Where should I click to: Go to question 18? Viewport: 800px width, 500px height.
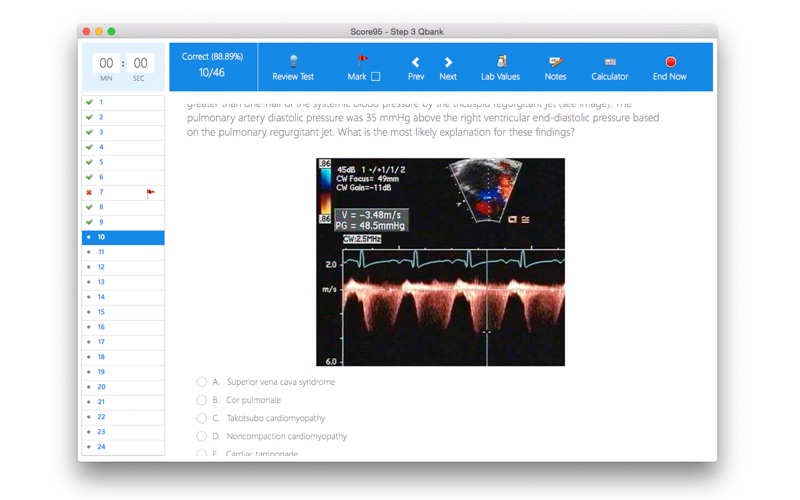click(x=123, y=357)
